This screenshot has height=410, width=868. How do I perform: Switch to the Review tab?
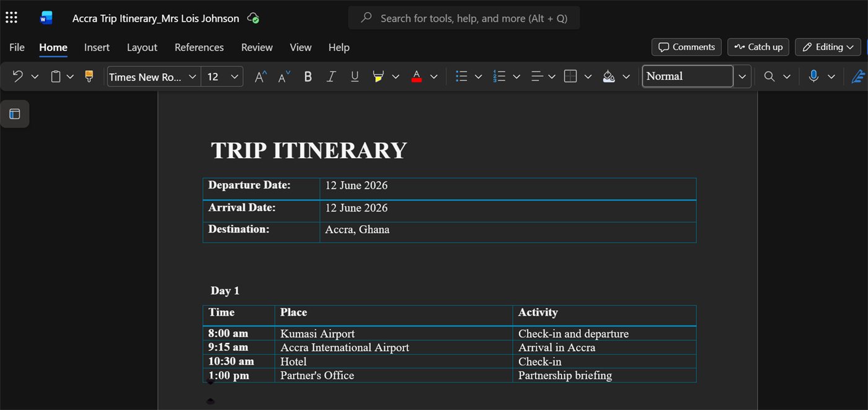[257, 47]
